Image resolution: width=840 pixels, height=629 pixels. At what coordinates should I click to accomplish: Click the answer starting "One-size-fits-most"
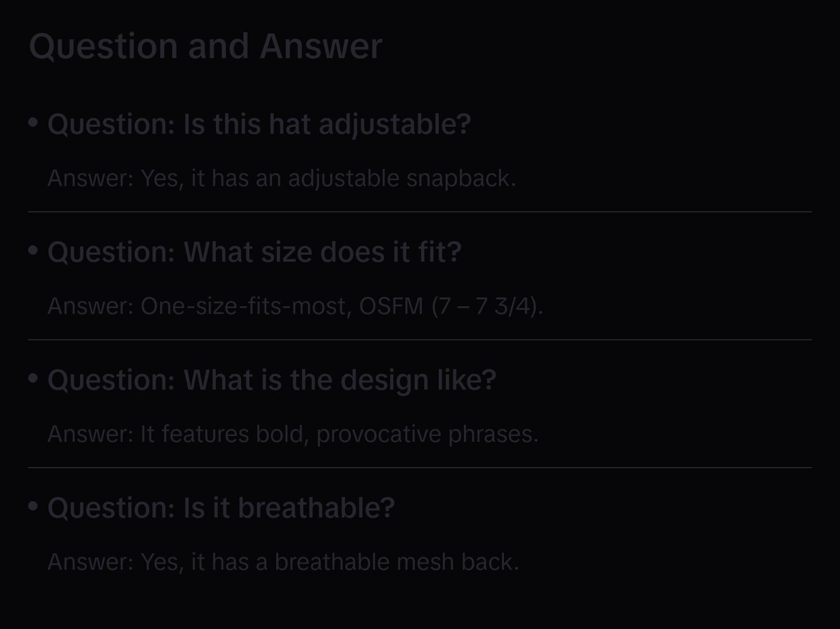[x=295, y=306]
